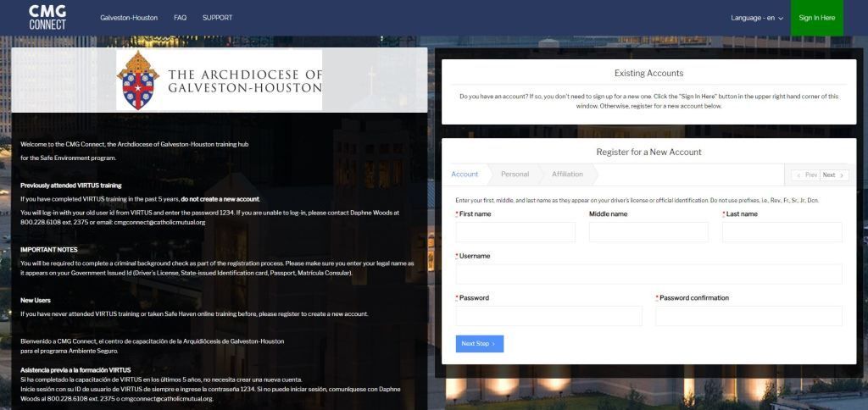Select the Account tab
Screen dimensions: 868x410
[x=465, y=175]
